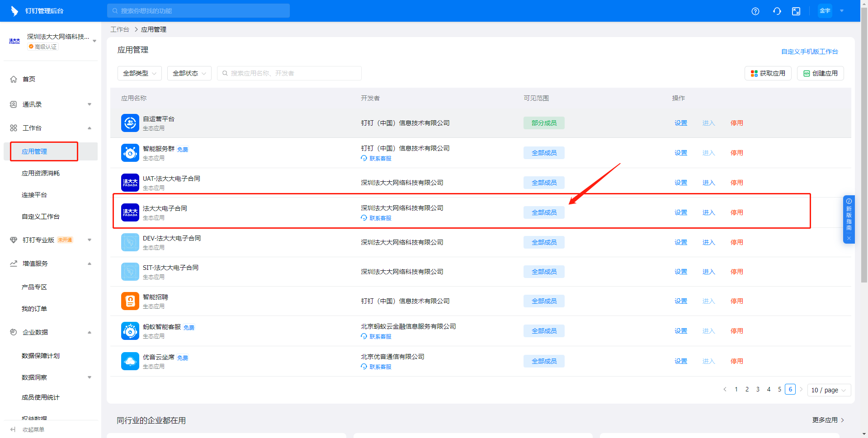868x438 pixels.
Task: Click the top function search box
Action: (198, 11)
